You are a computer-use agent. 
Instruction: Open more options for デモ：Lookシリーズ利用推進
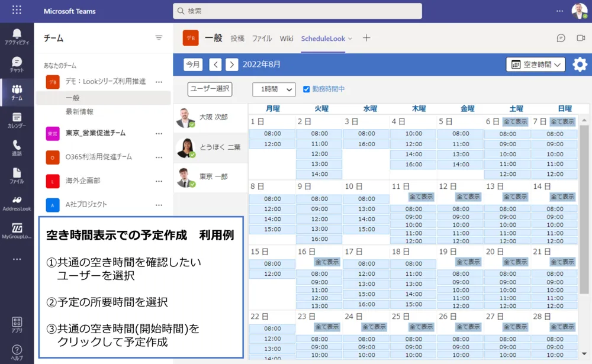(159, 82)
